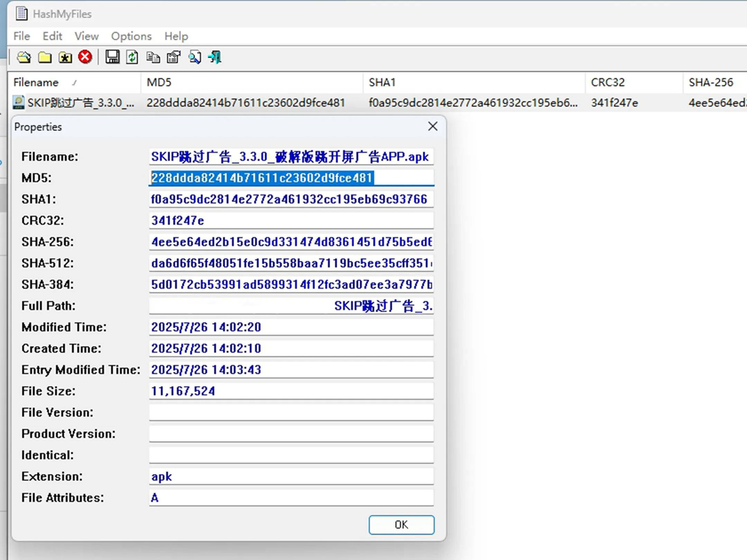This screenshot has height=560, width=747.
Task: Close the Properties dialog with X
Action: click(x=433, y=126)
